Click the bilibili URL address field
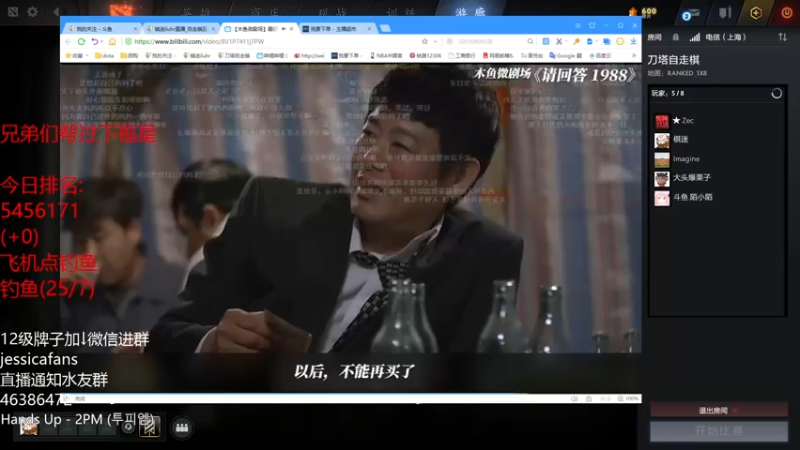The width and height of the screenshot is (800, 450). [270, 41]
